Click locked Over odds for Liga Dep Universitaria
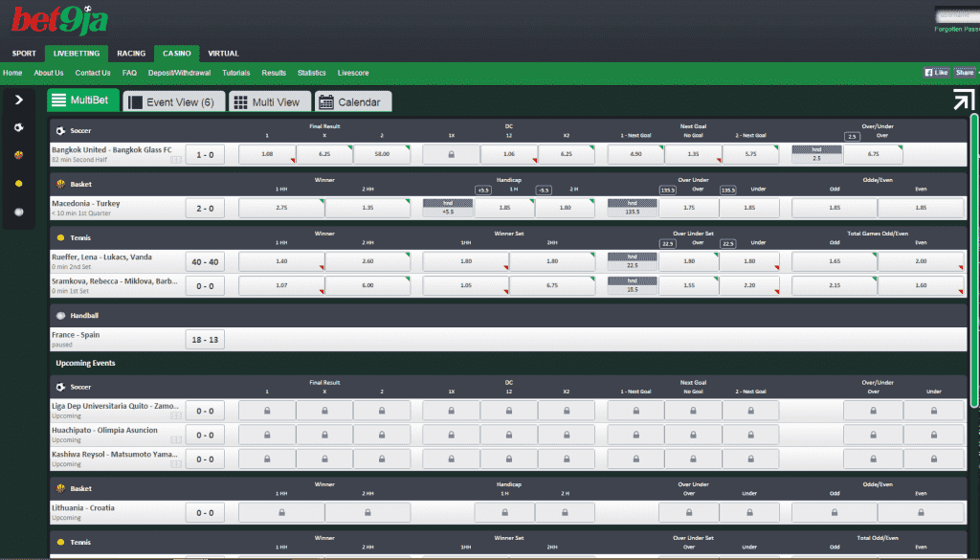This screenshot has height=560, width=980. coord(873,411)
